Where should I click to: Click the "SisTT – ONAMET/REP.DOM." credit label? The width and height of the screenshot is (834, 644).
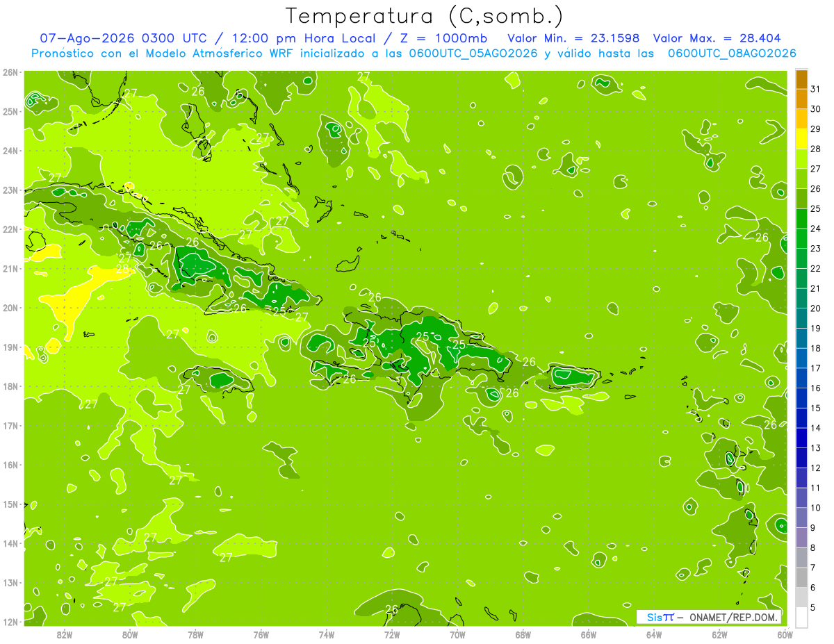tap(709, 617)
